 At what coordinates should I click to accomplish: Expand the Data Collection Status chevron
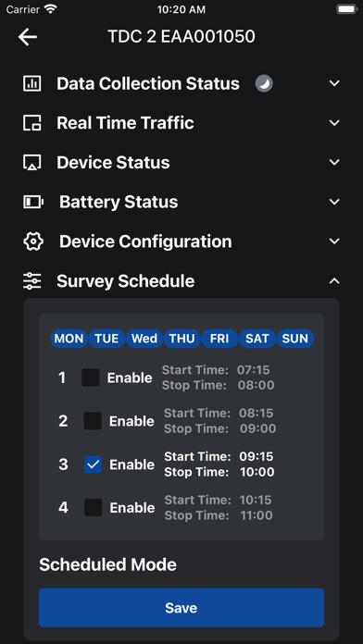tap(334, 84)
